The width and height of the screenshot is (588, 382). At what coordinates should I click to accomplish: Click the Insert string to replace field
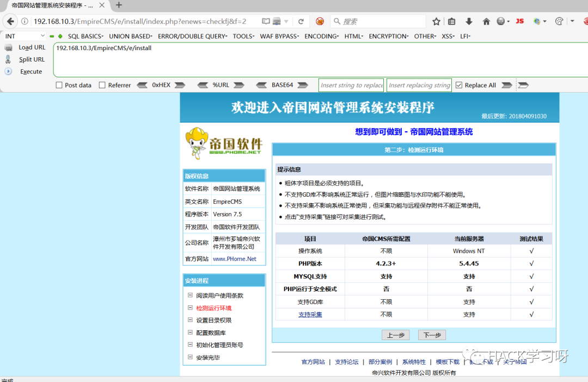(x=351, y=84)
